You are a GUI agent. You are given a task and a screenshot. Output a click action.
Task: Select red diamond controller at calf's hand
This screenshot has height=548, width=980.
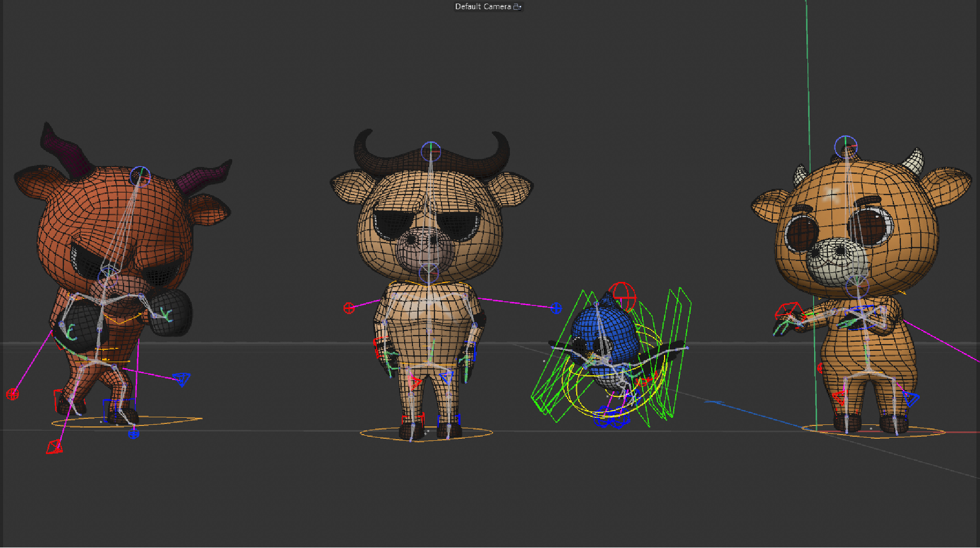[x=789, y=311]
